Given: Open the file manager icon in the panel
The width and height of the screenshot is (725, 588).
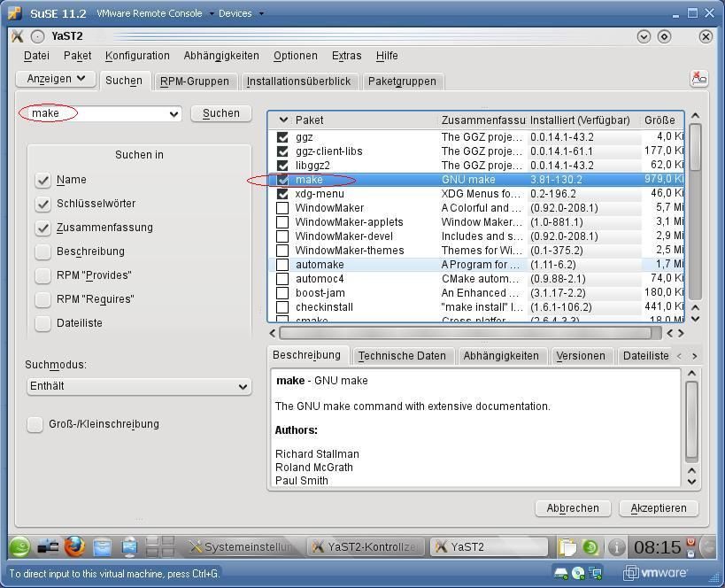Looking at the screenshot, I should tap(102, 547).
